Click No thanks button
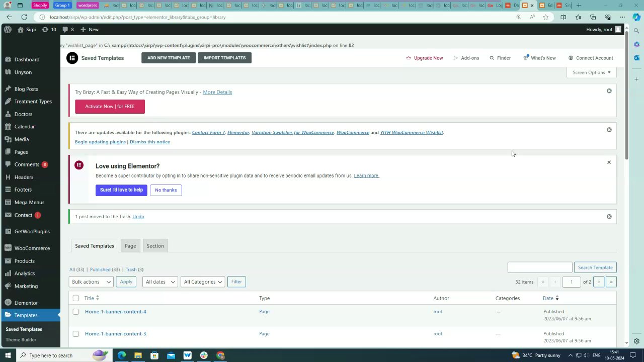644x362 pixels. click(166, 190)
